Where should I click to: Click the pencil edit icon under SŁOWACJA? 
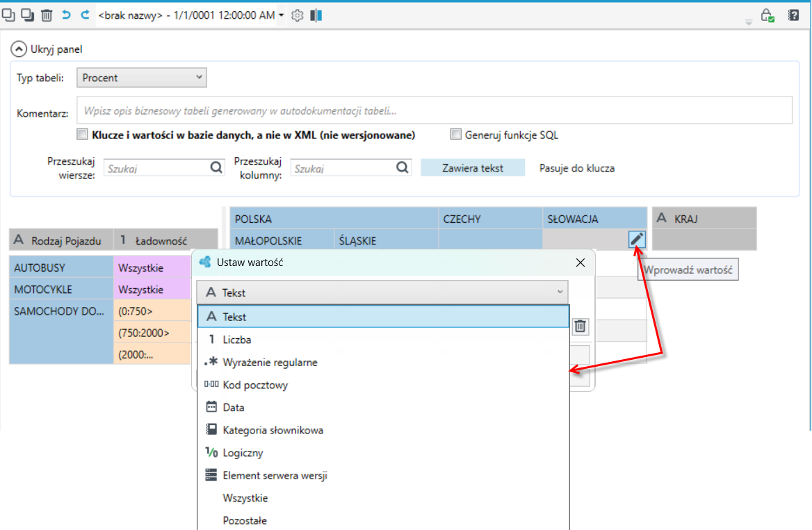[x=637, y=239]
